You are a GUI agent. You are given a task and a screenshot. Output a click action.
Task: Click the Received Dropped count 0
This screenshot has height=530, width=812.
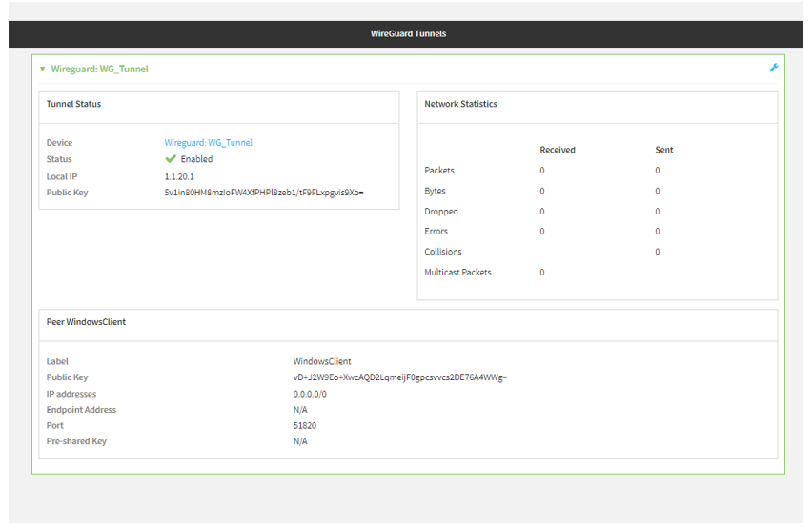[x=542, y=212]
